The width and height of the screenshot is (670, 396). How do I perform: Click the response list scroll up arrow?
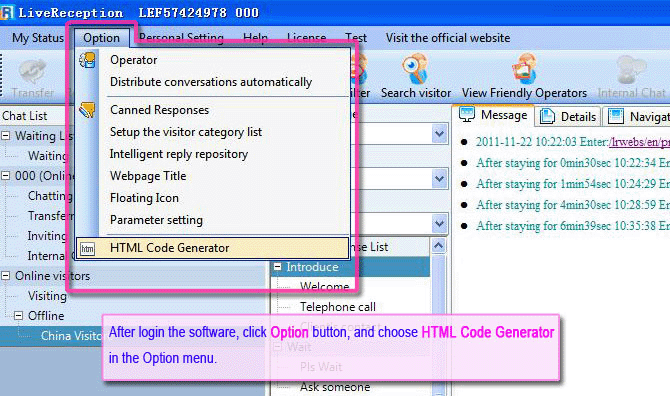(438, 246)
